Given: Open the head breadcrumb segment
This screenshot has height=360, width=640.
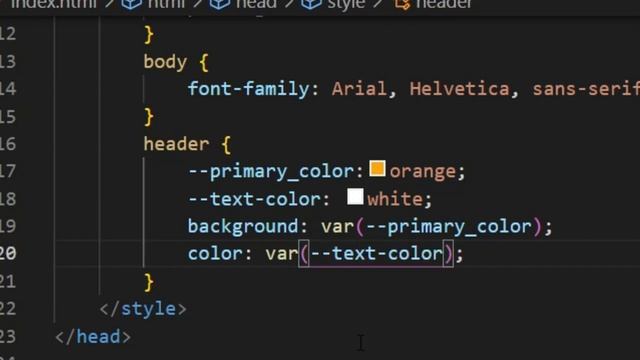Looking at the screenshot, I should [244, 4].
